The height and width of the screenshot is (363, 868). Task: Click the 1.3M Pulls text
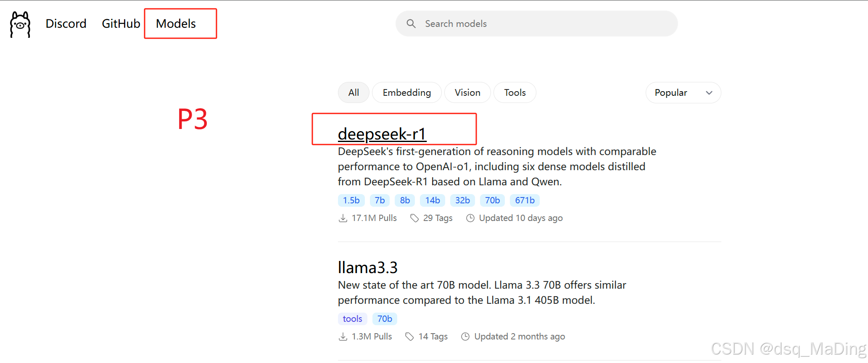point(372,337)
